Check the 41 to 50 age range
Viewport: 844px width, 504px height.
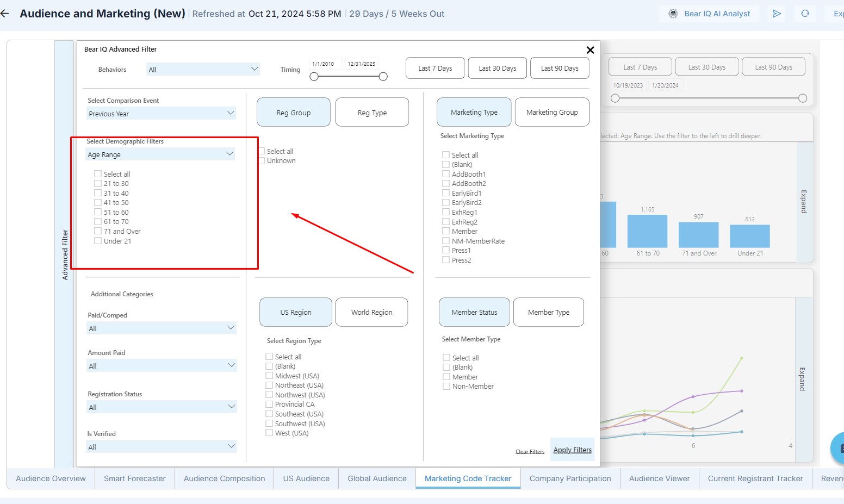98,202
